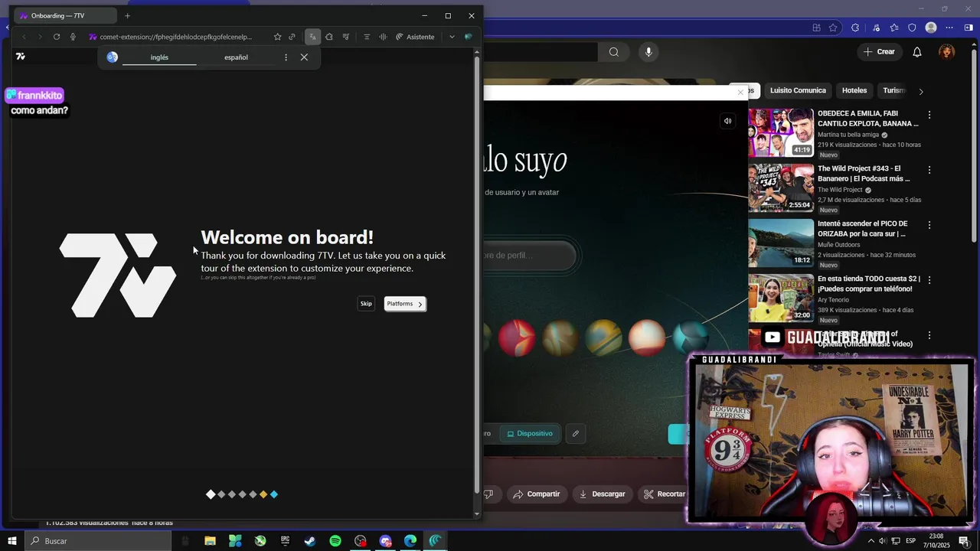The height and width of the screenshot is (551, 980).
Task: Open translate options three-dot menu
Action: (x=286, y=57)
